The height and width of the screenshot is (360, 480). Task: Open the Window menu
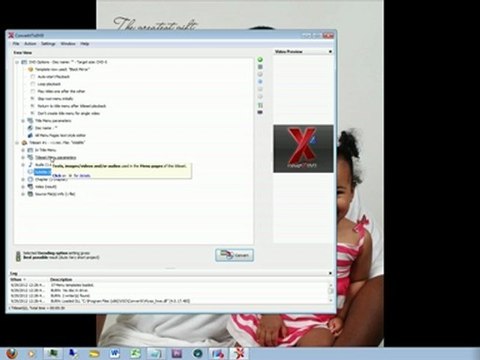click(68, 44)
